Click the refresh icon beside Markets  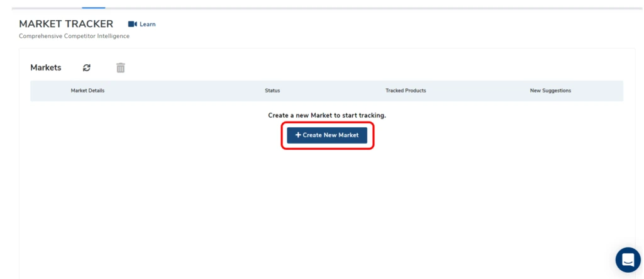tap(87, 68)
